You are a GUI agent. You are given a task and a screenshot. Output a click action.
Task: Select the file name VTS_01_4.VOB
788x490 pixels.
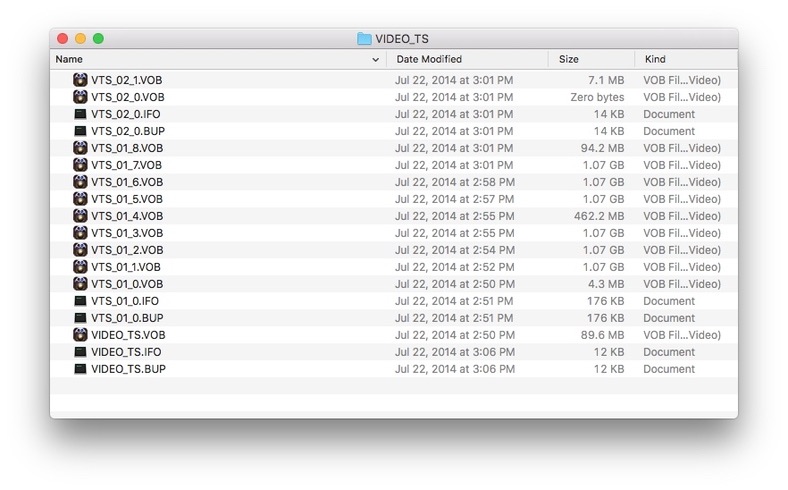(x=127, y=216)
